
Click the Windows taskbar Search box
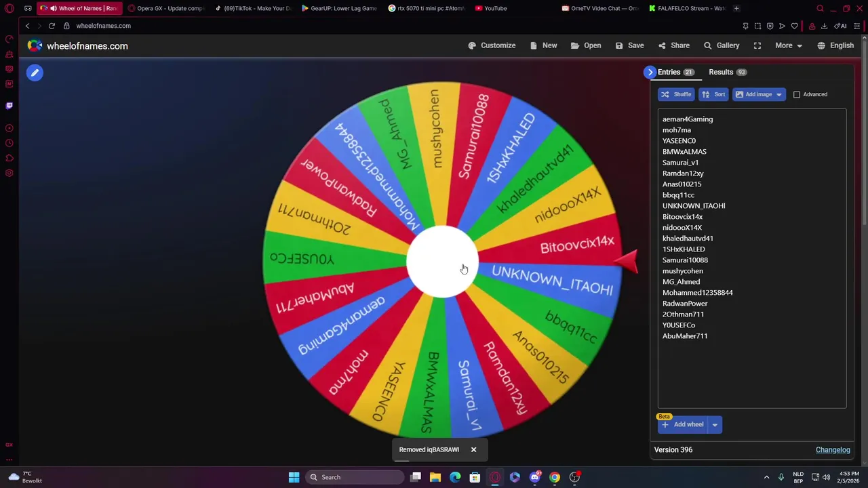[x=355, y=477]
